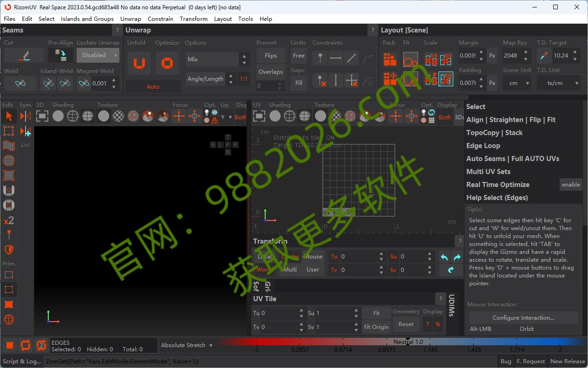Click the pin vertex constraint icon
The width and height of the screenshot is (588, 368).
click(x=320, y=58)
